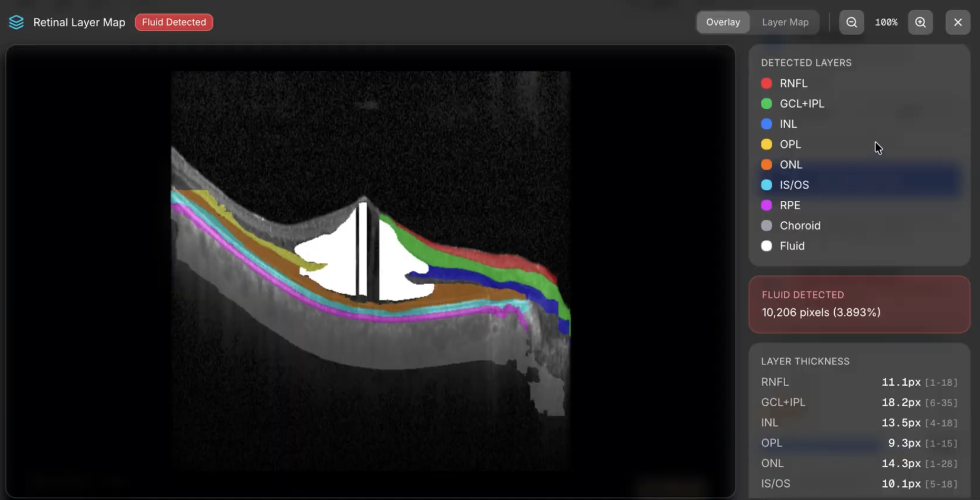Click the Retinal Layer Map title text

click(x=79, y=22)
